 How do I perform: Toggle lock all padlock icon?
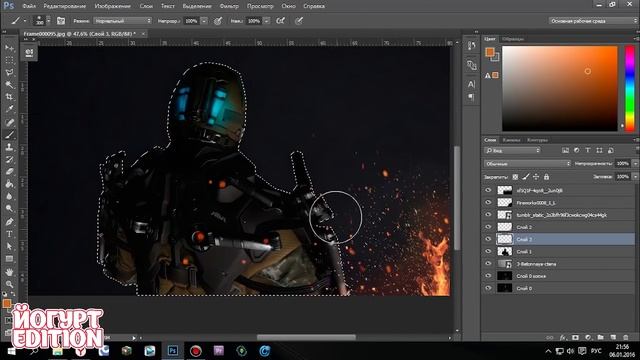tap(546, 177)
